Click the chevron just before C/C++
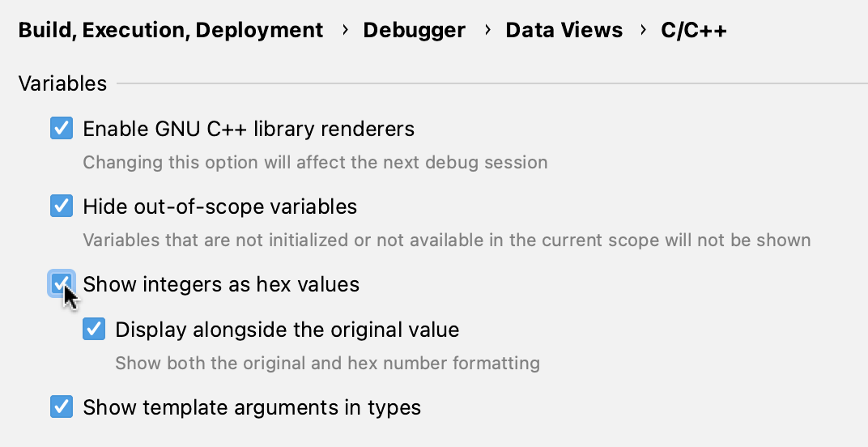Image resolution: width=868 pixels, height=447 pixels. pyautogui.click(x=643, y=31)
